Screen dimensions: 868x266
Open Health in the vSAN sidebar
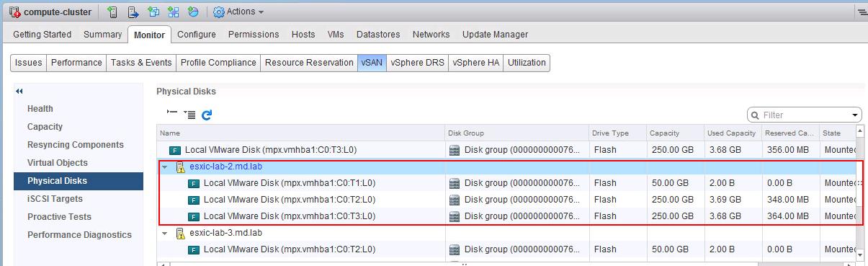coord(79,109)
